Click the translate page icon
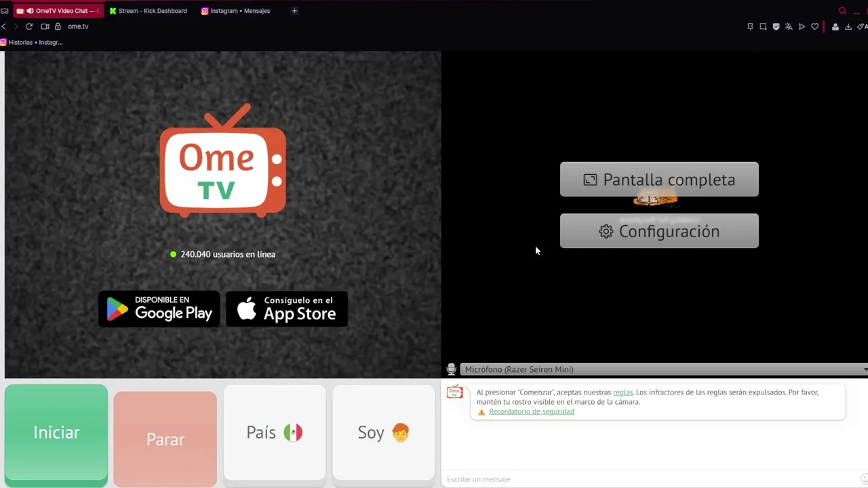The width and height of the screenshot is (868, 488). (x=789, y=26)
